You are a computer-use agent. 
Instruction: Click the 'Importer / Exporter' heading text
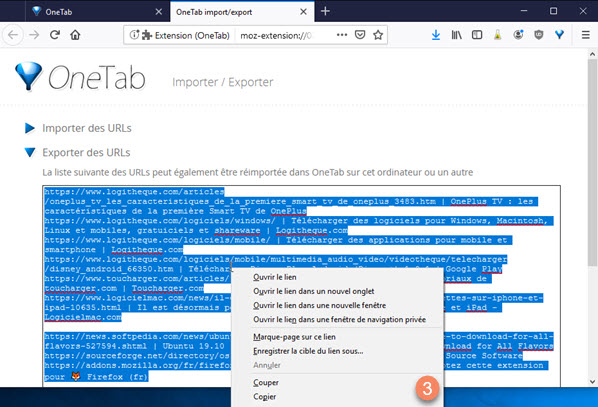click(x=223, y=82)
